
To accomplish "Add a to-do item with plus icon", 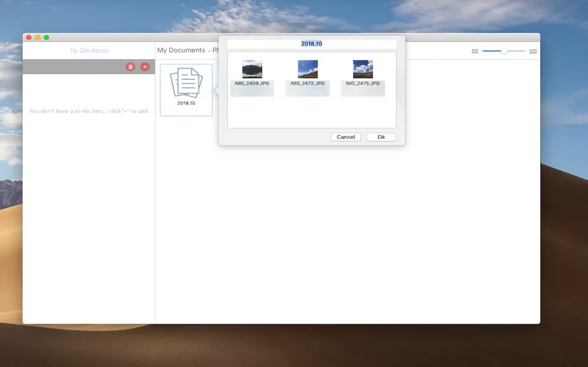I will coord(145,67).
